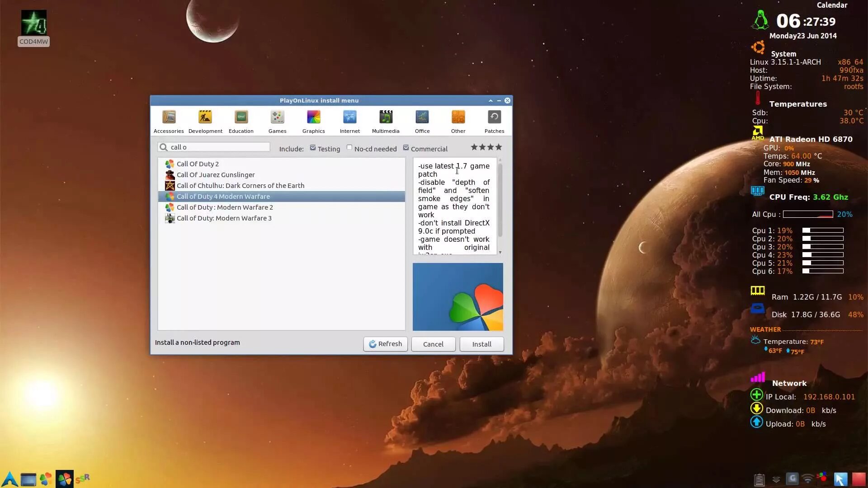Select Call of Duty: Modern Warfare 2 entry
The height and width of the screenshot is (488, 868).
pos(225,207)
